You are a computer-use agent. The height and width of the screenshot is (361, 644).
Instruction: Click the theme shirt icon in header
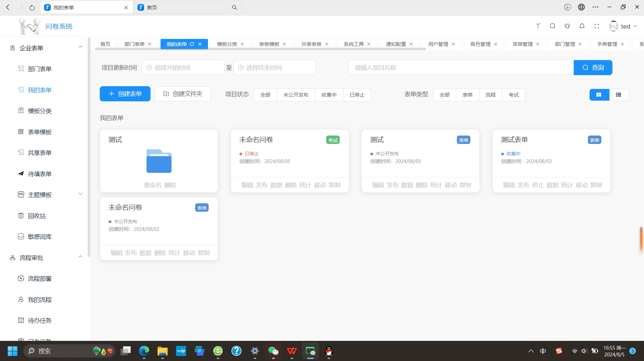tap(567, 26)
